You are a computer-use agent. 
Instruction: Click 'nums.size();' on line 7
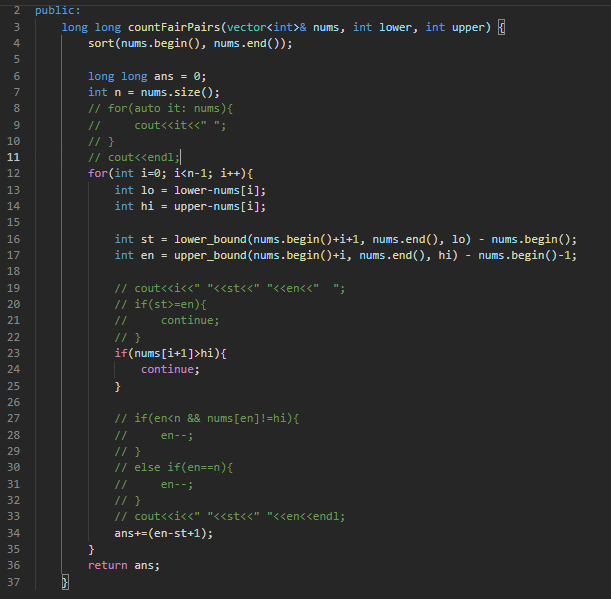tap(180, 92)
